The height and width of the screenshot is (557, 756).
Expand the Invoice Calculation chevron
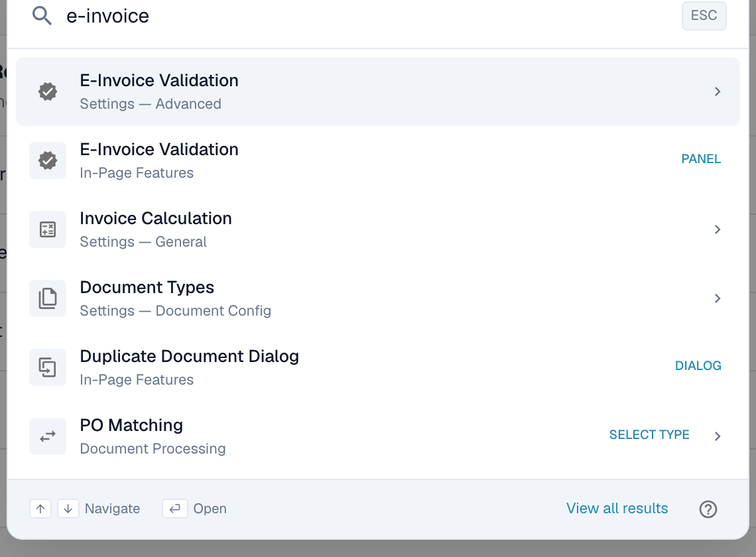coord(718,229)
